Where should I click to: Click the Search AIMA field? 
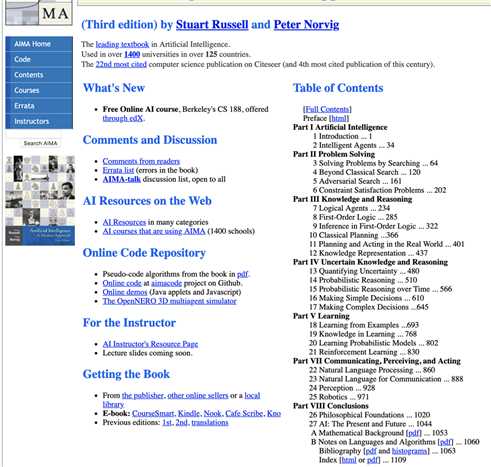[40, 143]
